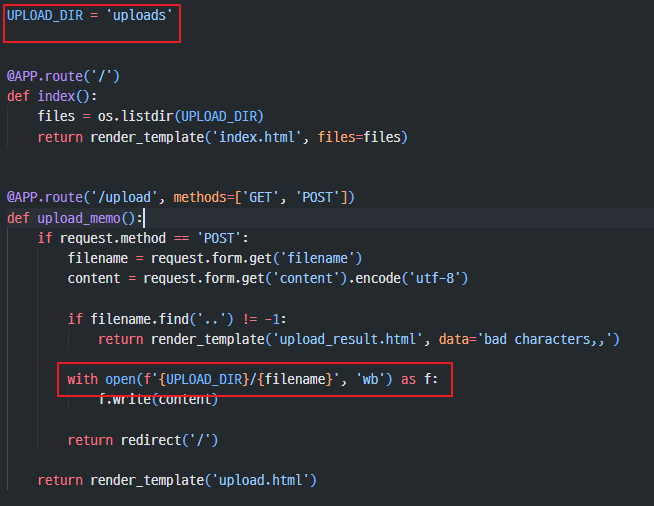Click the @APP.route('/upload', methods=['GET', 'POST']) decorator line
The image size is (654, 506).
point(181,197)
